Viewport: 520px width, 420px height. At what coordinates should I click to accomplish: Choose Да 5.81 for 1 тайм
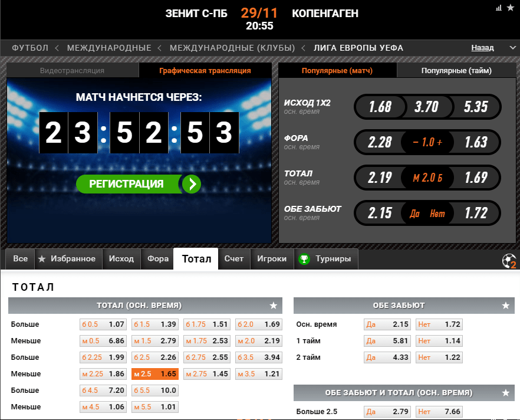pos(387,341)
